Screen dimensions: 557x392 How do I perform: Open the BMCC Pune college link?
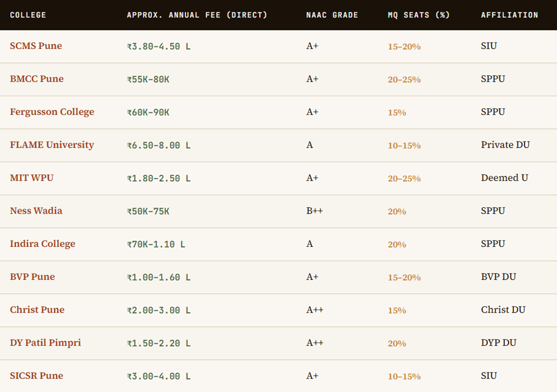(x=37, y=79)
